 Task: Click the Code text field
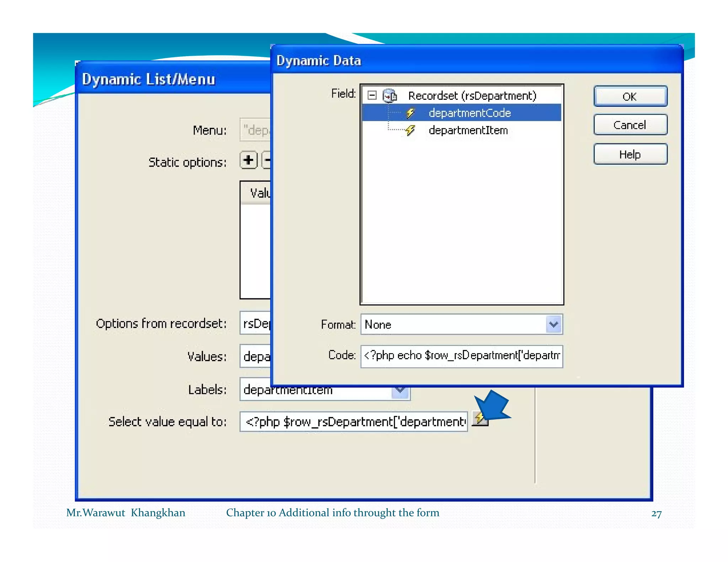click(461, 356)
